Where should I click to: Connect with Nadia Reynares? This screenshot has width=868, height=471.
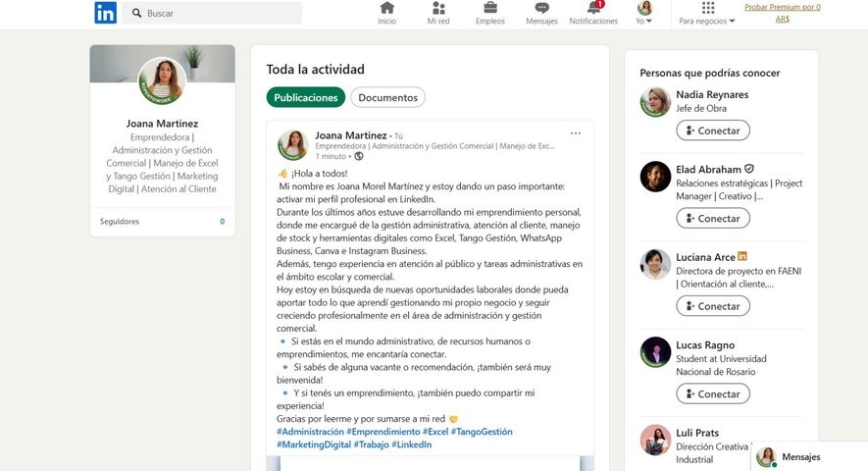coord(713,131)
